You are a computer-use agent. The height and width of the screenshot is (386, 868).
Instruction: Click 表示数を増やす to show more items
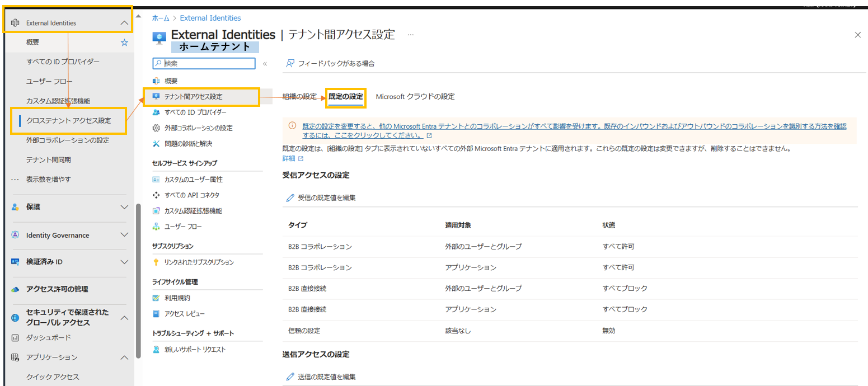pos(48,180)
